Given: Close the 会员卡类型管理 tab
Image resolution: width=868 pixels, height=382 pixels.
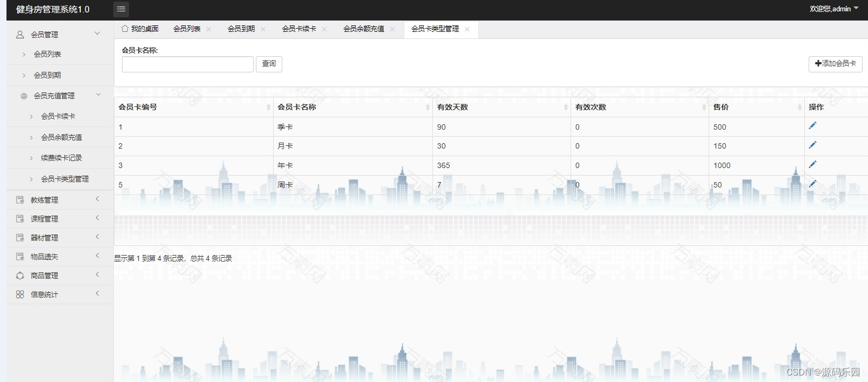Looking at the screenshot, I should (467, 29).
